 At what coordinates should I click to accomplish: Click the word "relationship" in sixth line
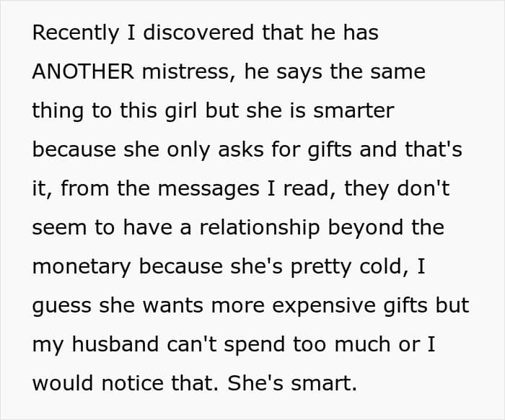pyautogui.click(x=260, y=227)
